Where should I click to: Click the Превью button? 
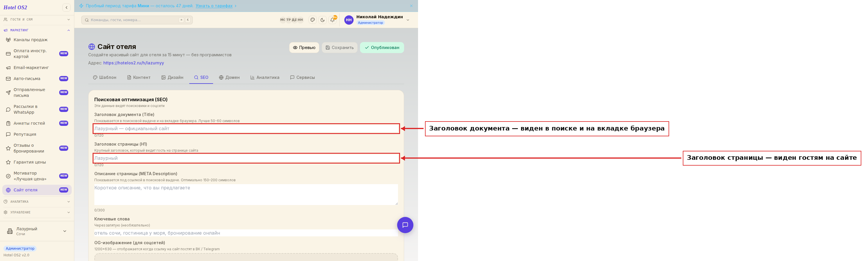click(304, 48)
